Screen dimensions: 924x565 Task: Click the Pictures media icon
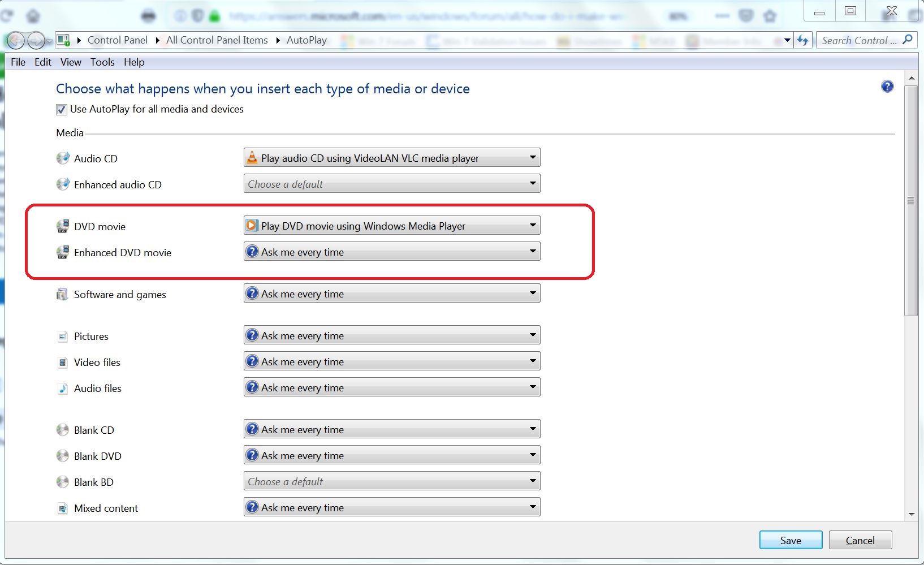[x=63, y=337]
